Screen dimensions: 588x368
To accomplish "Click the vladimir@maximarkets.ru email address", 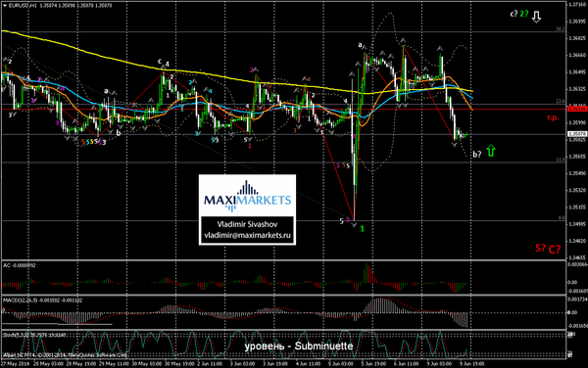I will (248, 236).
